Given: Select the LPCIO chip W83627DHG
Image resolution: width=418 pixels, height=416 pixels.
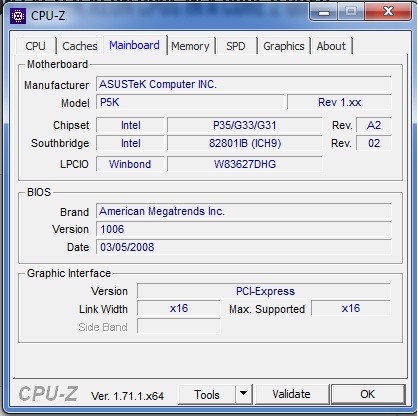Looking at the screenshot, I should (x=245, y=164).
